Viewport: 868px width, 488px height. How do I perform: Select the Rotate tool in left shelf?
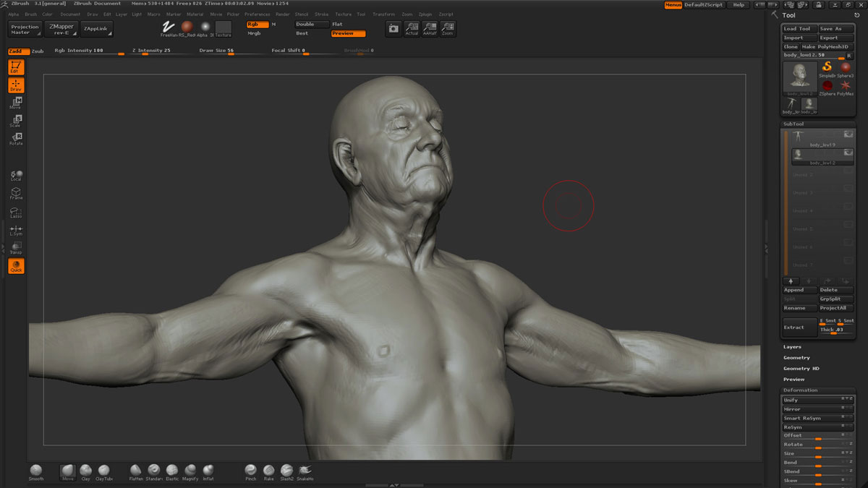16,139
